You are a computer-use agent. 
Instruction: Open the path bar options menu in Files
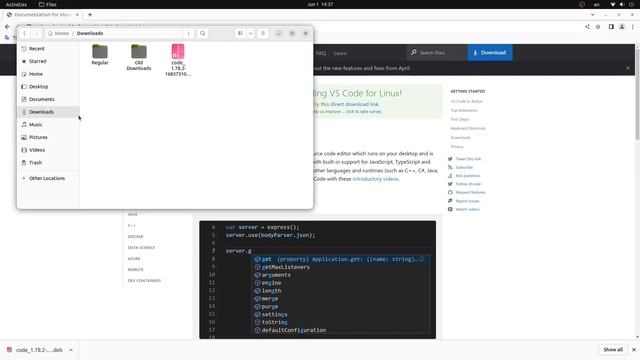(189, 33)
